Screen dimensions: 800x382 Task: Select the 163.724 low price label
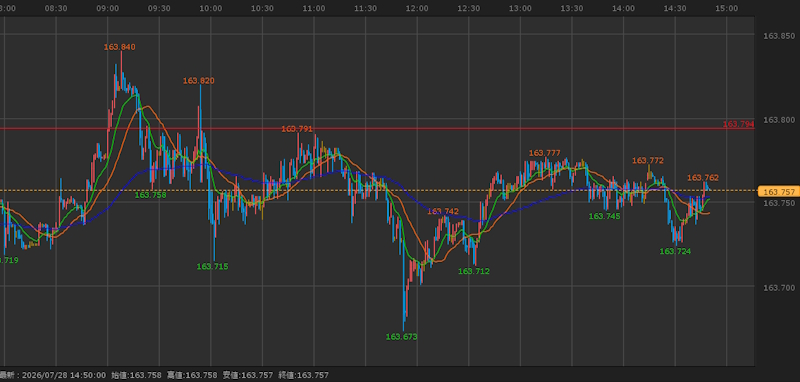675,251
